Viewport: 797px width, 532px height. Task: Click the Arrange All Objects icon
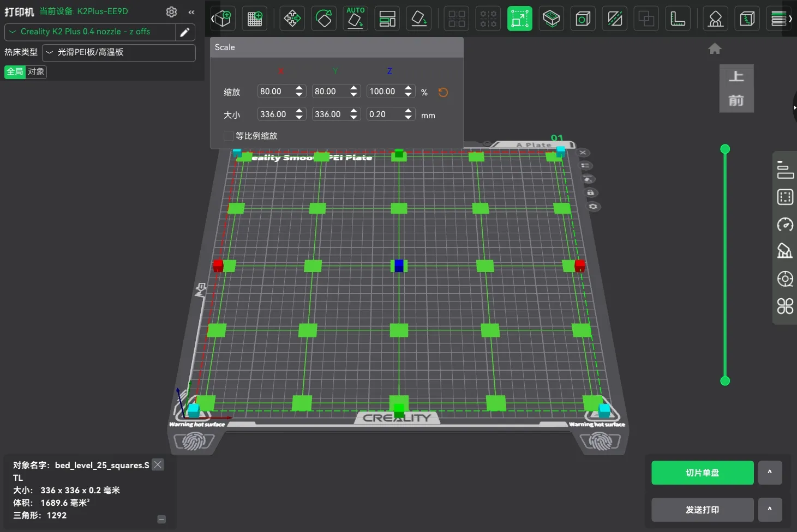pos(387,19)
